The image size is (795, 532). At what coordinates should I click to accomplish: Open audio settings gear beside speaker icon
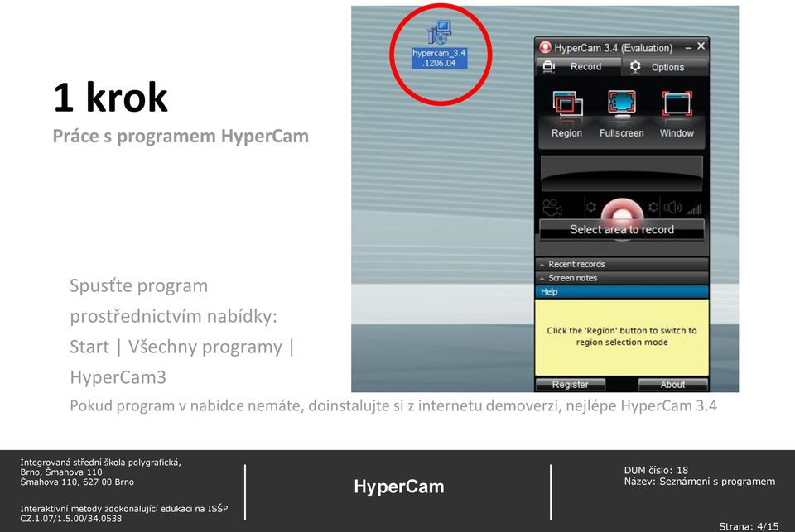tap(653, 207)
